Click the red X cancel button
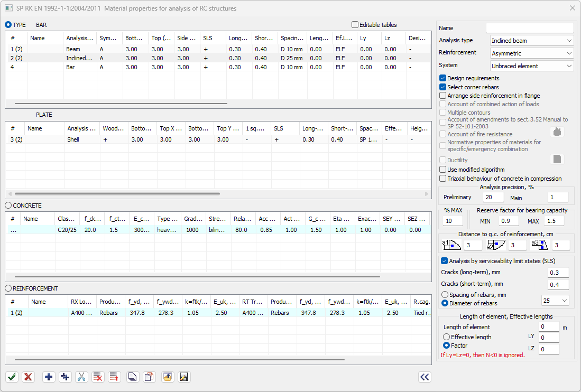This screenshot has width=581, height=392. (x=29, y=377)
